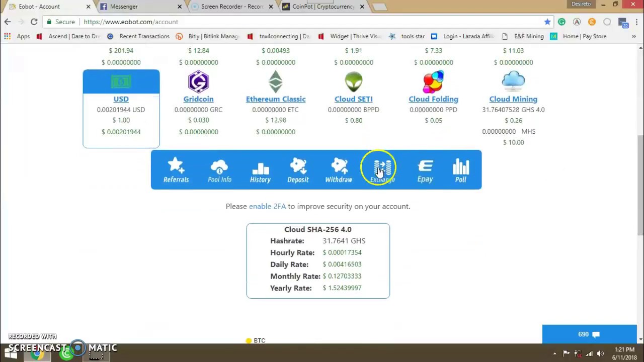The height and width of the screenshot is (362, 644).
Task: Show hidden system tray icons arrow
Action: click(555, 353)
